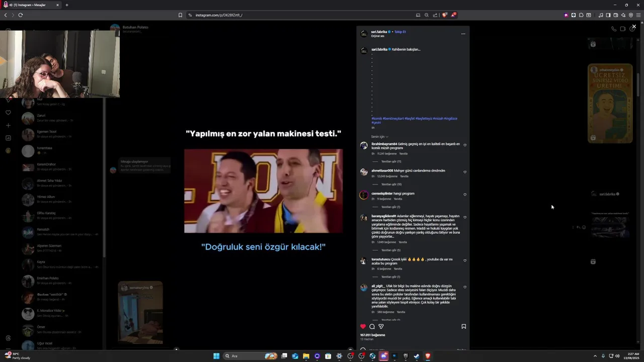Reply to ahmettasar008's comment via Yanıtla
Viewport: 644px width, 362px height.
(404, 176)
